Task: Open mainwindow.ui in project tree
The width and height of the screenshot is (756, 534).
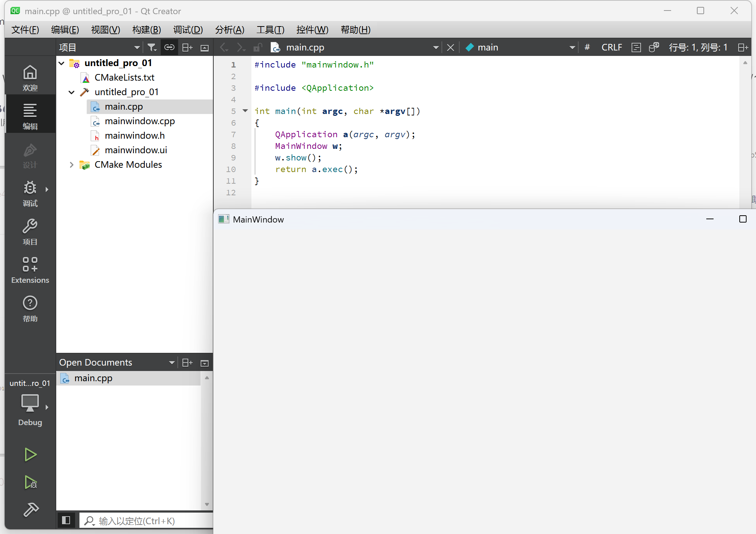Action: (x=136, y=150)
